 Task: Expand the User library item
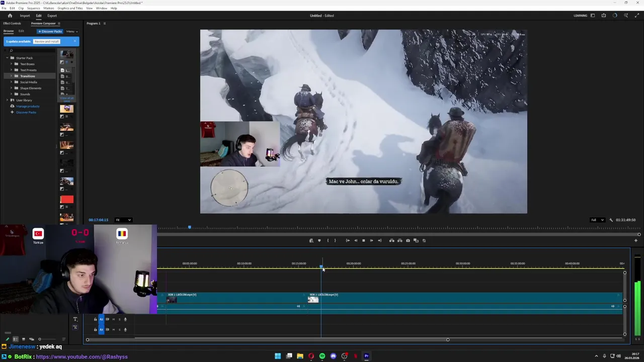(7, 100)
